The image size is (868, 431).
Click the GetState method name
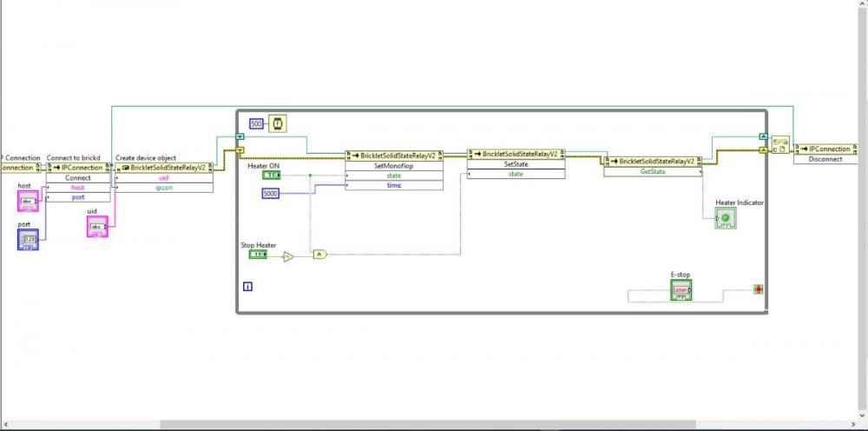pos(652,172)
